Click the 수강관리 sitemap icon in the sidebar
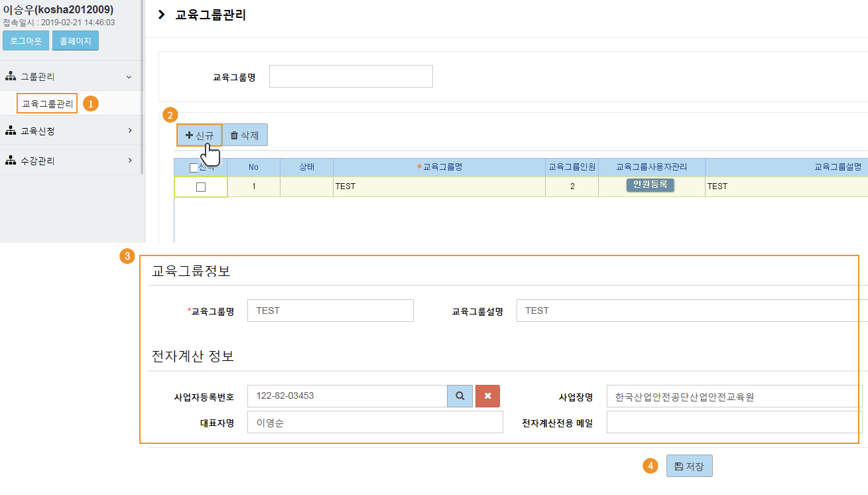The width and height of the screenshot is (868, 495). pos(11,161)
